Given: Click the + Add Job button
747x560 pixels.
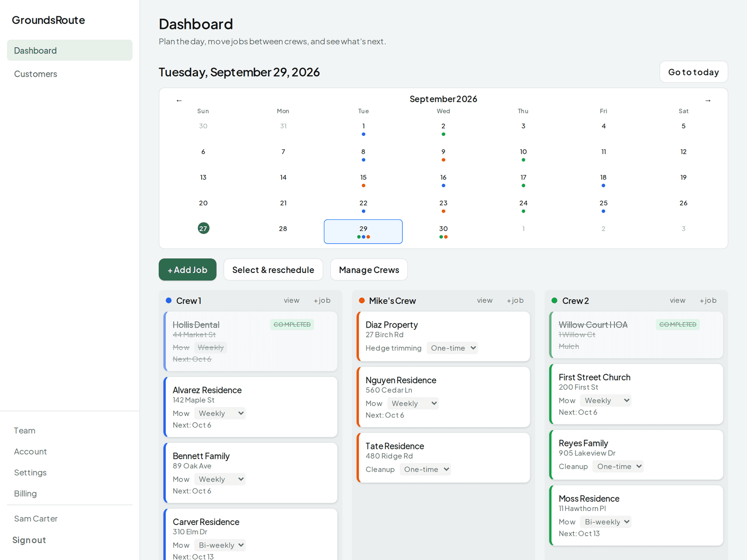Looking at the screenshot, I should (x=188, y=270).
